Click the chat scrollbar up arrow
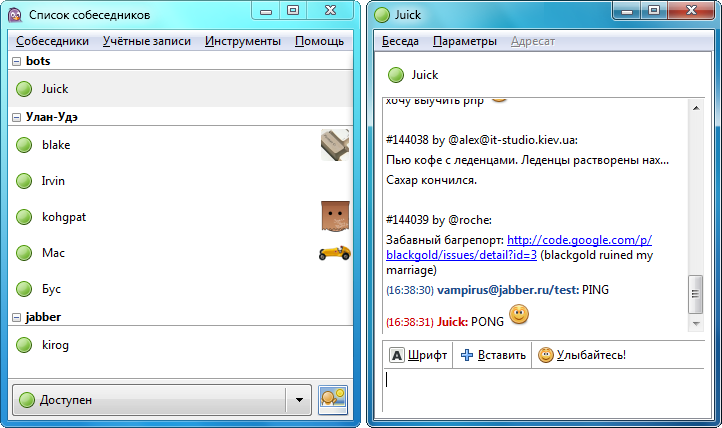Screen dimensions: 722x428 click(696, 108)
